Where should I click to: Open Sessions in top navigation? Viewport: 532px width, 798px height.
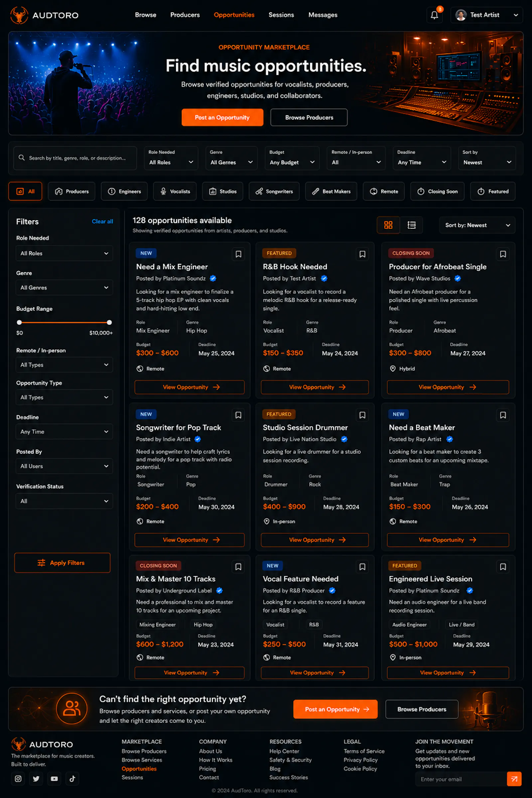(x=281, y=15)
